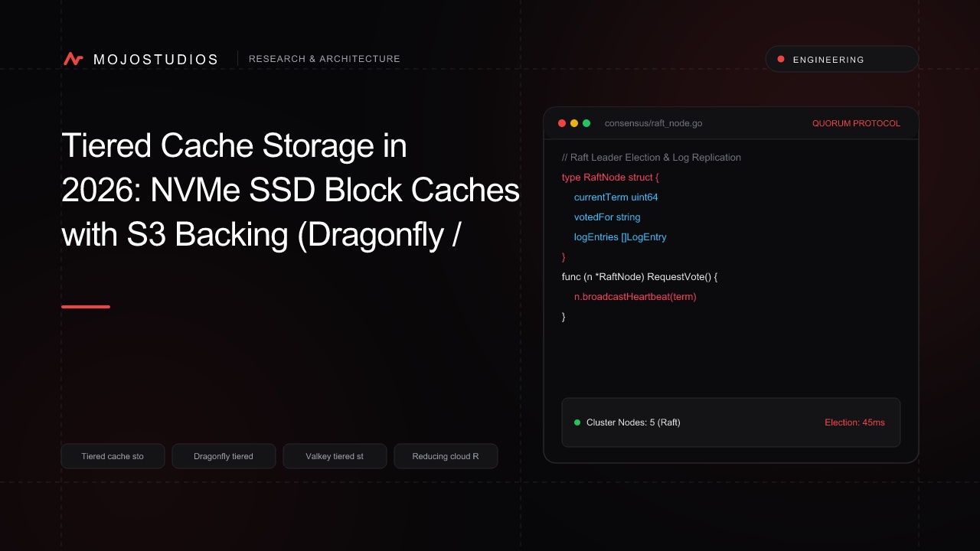Click the 'logEntries []LogEntry' code line

(x=620, y=237)
